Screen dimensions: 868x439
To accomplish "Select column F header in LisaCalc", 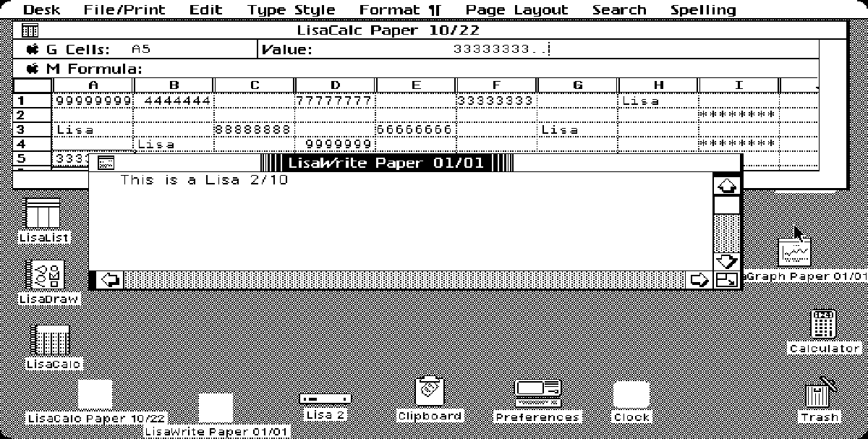I will (497, 85).
